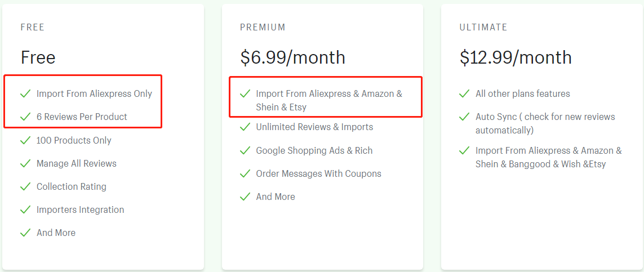Click checkmark next to Google Shopping Ads & Rich

245,150
